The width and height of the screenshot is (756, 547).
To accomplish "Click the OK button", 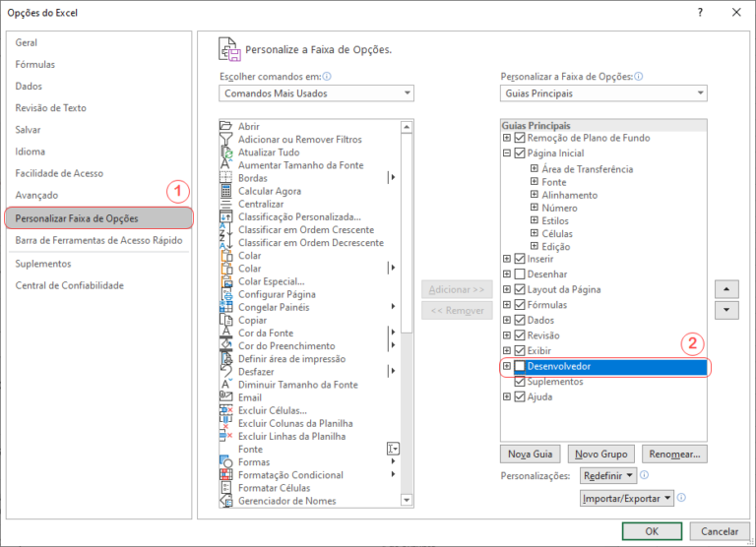I will click(x=652, y=531).
